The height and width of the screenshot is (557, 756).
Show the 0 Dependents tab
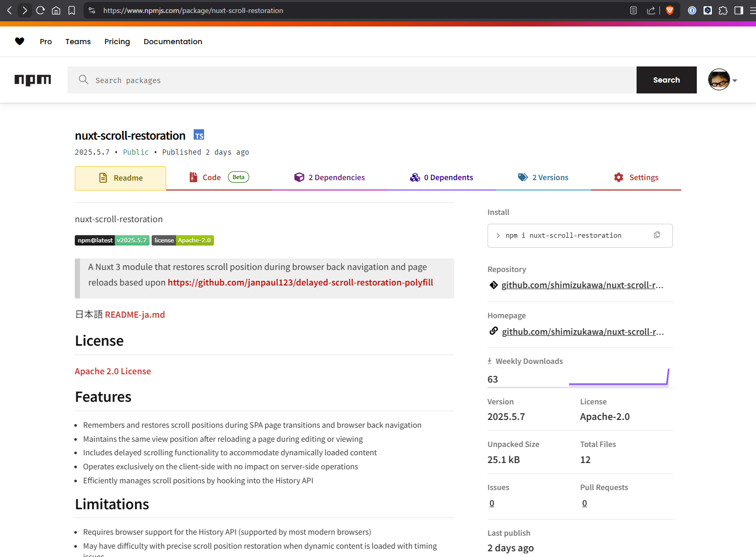[x=441, y=178]
